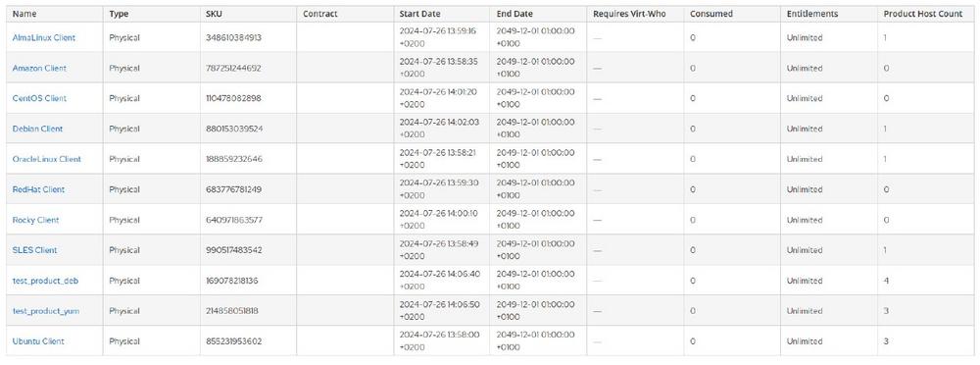The width and height of the screenshot is (980, 365).
Task: Open Debian Client subscription details
Action: point(37,129)
